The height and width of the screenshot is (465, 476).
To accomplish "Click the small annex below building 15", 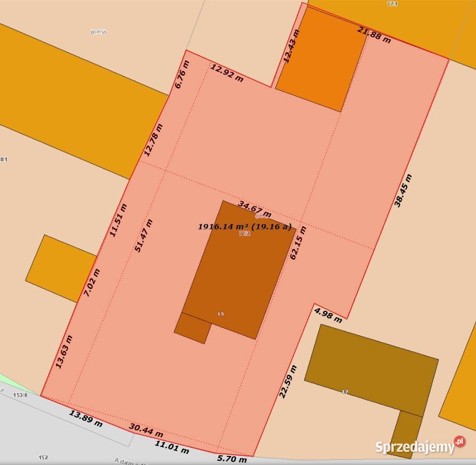I will coord(193,328).
